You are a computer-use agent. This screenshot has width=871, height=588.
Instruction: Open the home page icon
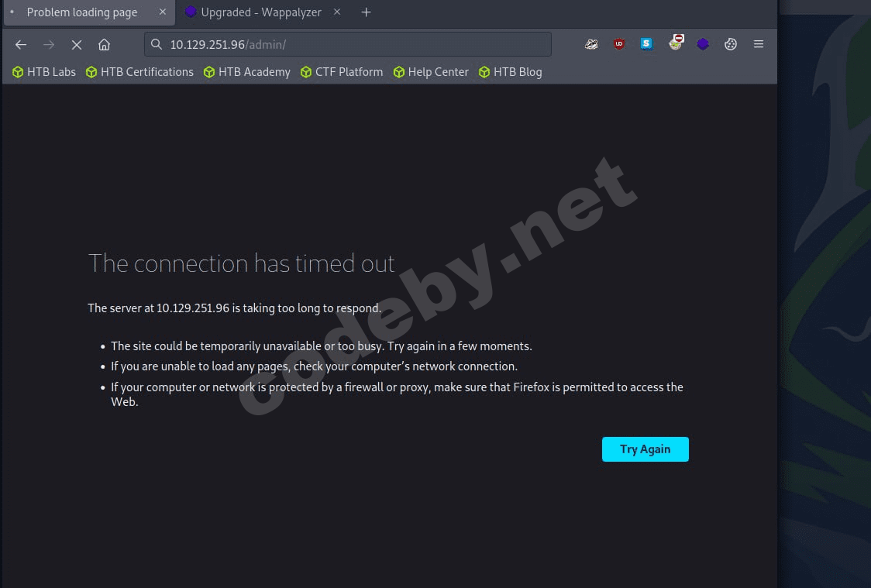click(104, 44)
